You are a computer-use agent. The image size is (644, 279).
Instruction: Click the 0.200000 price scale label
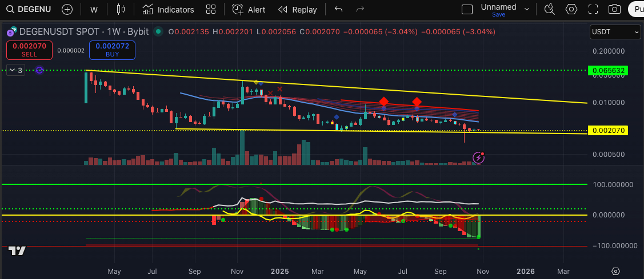(609, 51)
